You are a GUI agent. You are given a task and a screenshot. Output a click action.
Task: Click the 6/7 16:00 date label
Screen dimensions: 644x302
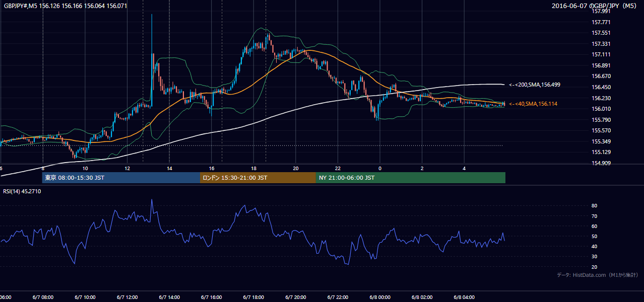click(211, 297)
